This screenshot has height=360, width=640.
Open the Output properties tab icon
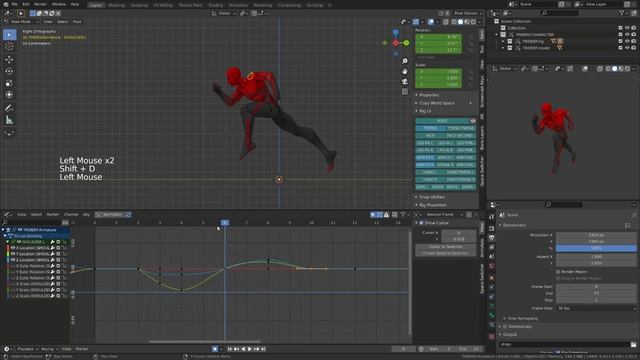coord(491,238)
